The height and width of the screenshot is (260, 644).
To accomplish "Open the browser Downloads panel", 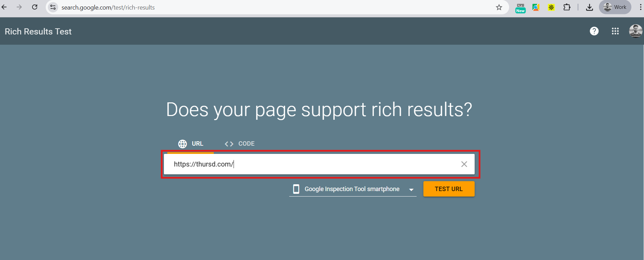I will coord(590,7).
